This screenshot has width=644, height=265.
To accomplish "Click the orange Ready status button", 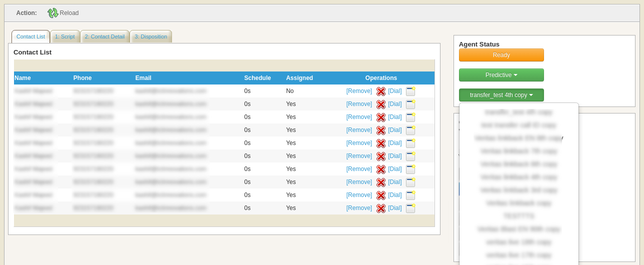I will pos(501,55).
